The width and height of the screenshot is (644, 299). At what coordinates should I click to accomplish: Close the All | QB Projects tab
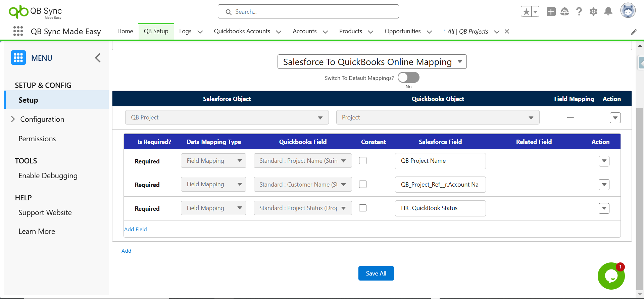pos(507,31)
